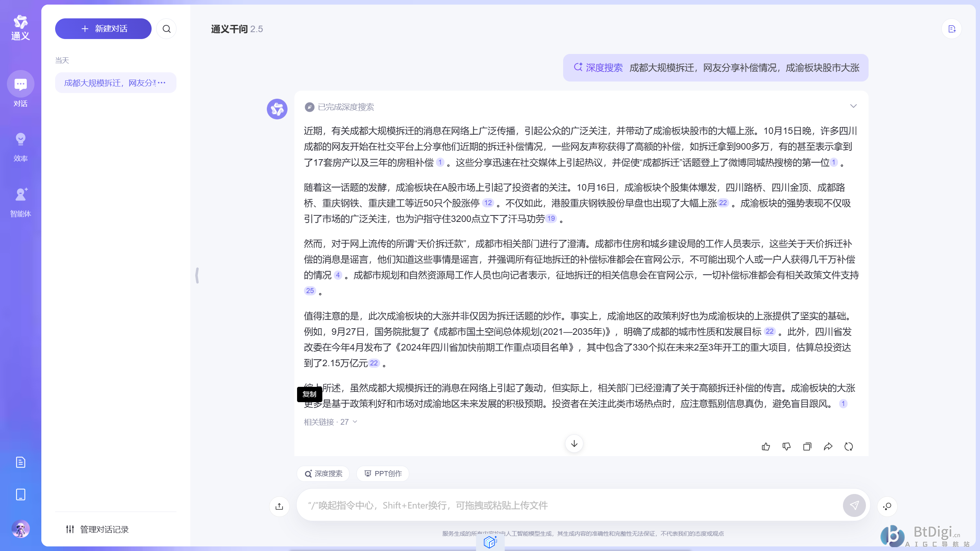Share the response with the share arrow icon

(x=828, y=447)
